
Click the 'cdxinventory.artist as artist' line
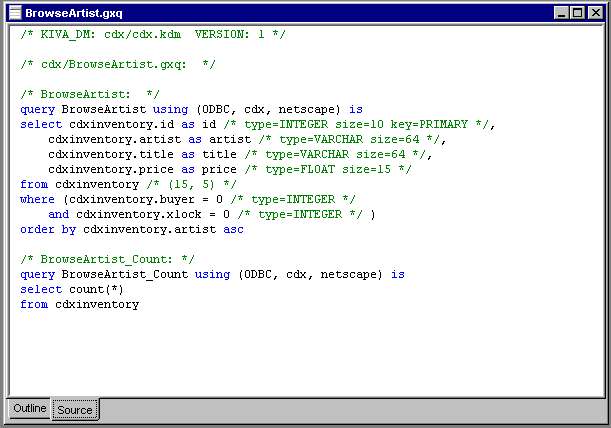tap(247, 139)
